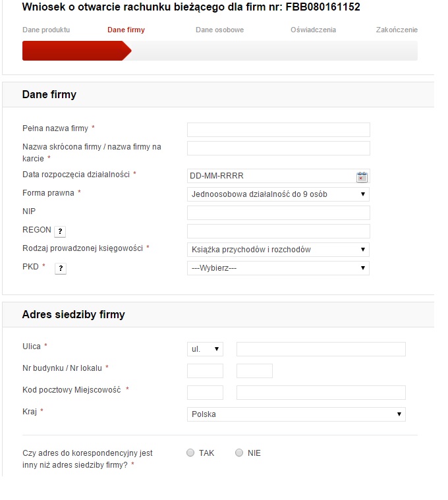Click the Ulica label
The width and height of the screenshot is (448, 500).
32,347
